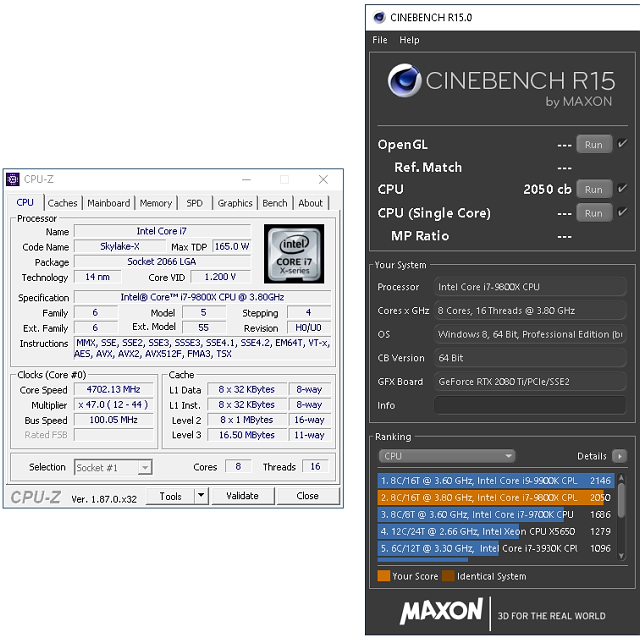640x638 pixels.
Task: Click the orange Your Score swatch
Action: [384, 576]
